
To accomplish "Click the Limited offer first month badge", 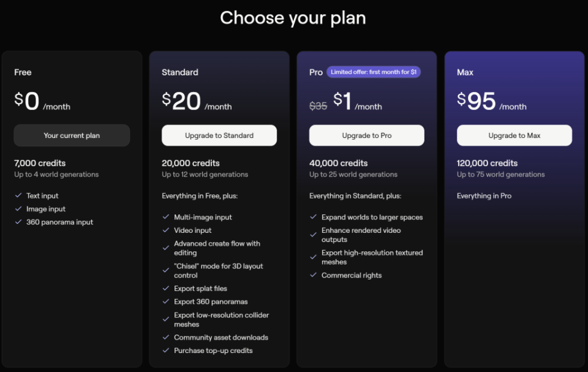I will pos(374,72).
